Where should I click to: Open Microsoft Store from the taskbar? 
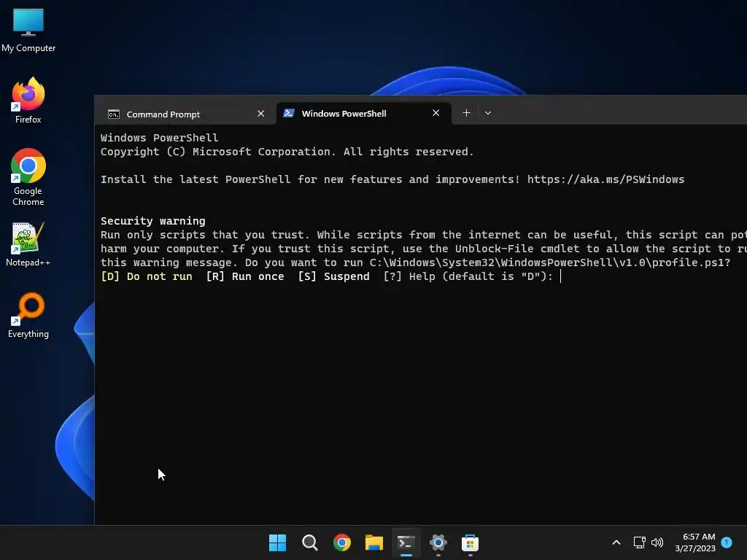470,542
